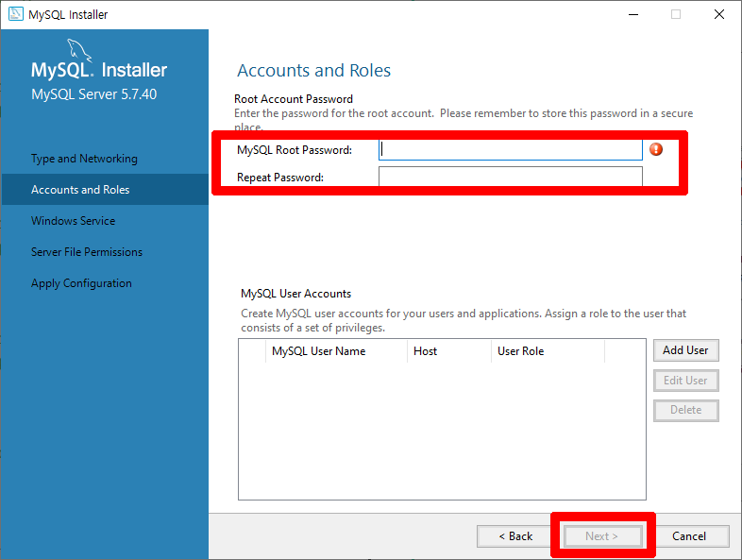Image resolution: width=742 pixels, height=560 pixels.
Task: Click the Host column header
Action: click(x=449, y=351)
